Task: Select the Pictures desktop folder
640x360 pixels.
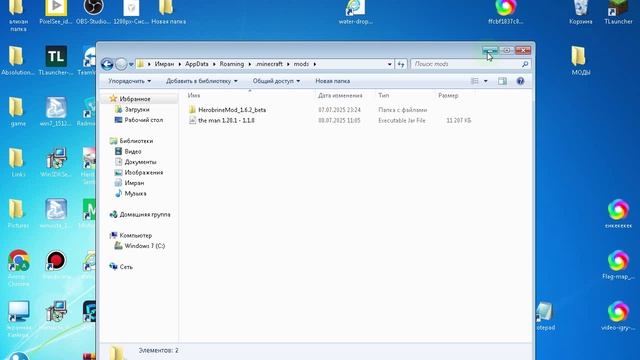Action: click(x=18, y=213)
